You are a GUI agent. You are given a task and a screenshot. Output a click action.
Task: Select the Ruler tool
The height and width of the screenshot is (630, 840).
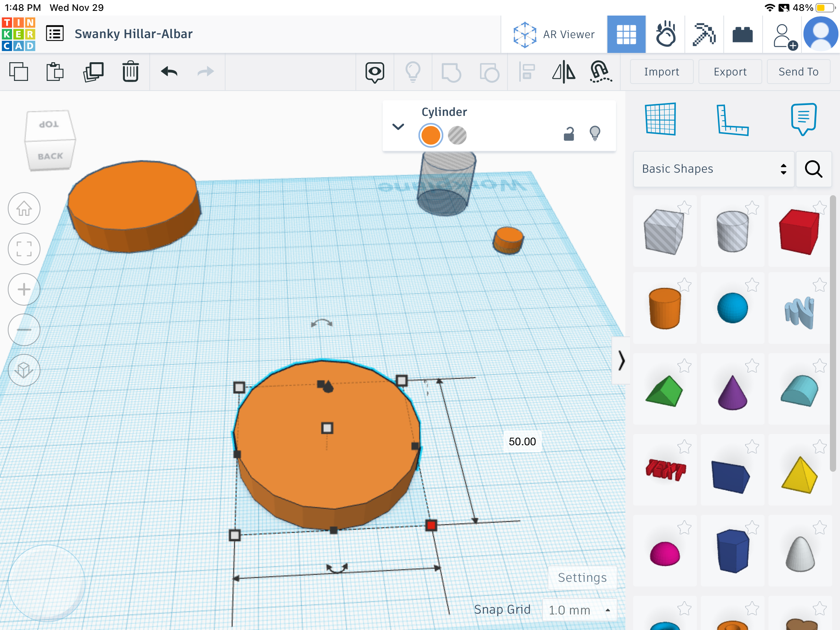[732, 120]
